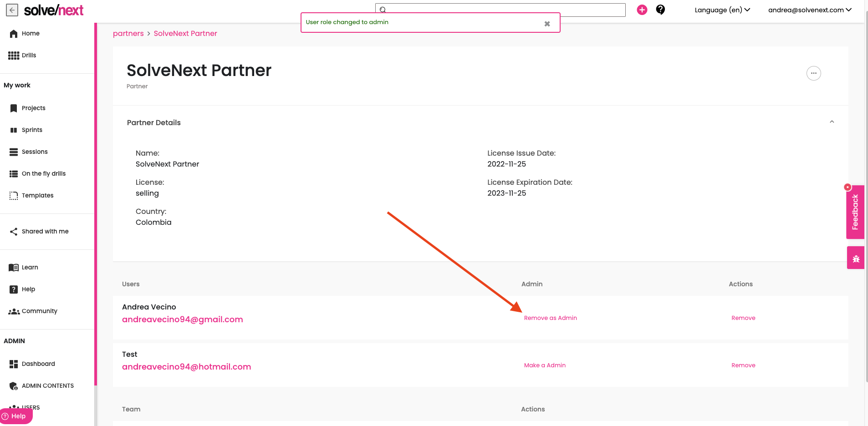Click the pink plus create button

tap(642, 10)
